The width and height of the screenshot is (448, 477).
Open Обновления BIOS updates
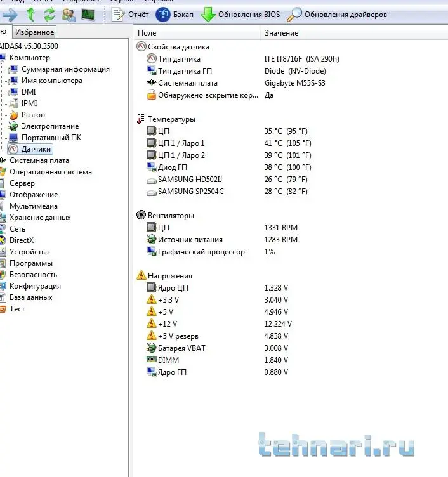(x=240, y=15)
